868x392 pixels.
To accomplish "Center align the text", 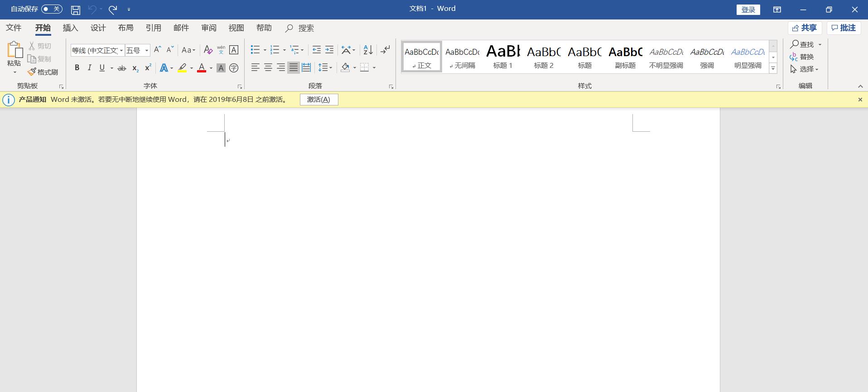I will 268,67.
